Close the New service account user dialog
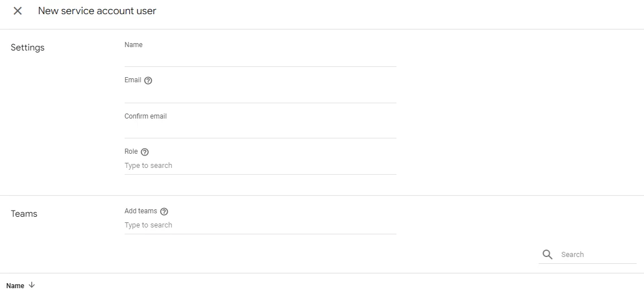The height and width of the screenshot is (295, 644). point(18,11)
